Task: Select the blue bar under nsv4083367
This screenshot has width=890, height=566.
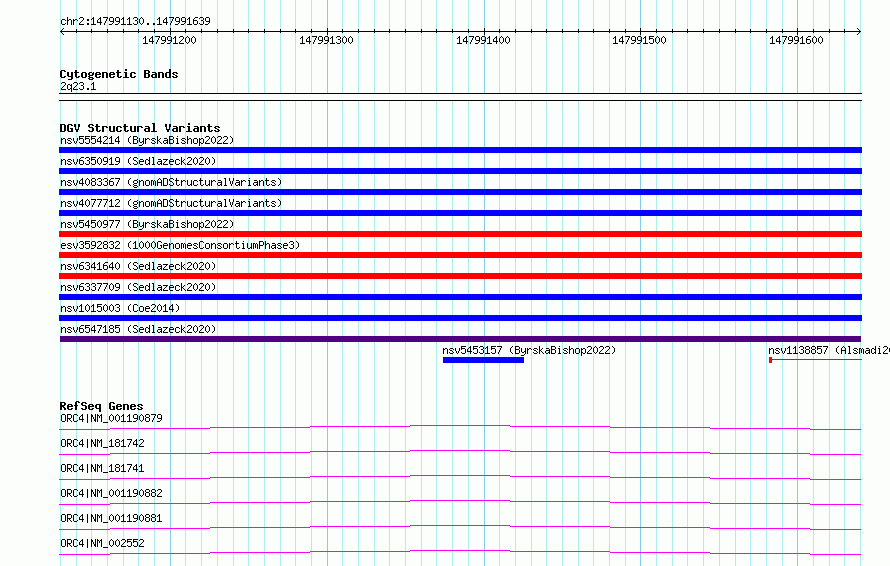Action: pos(460,192)
